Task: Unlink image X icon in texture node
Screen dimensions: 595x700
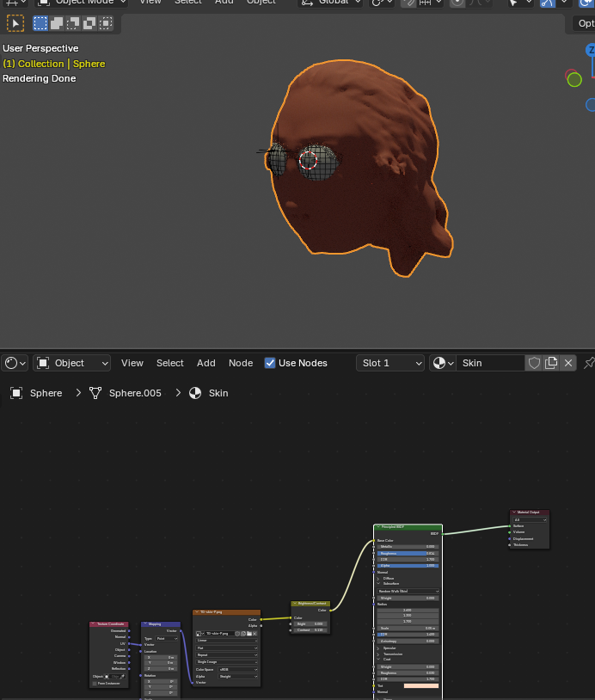Action: pyautogui.click(x=255, y=634)
